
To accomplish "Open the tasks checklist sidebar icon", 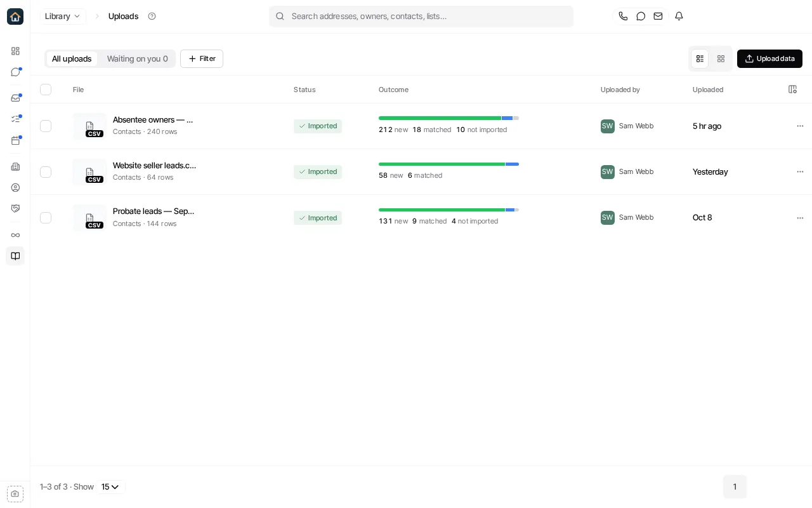I will point(15,119).
